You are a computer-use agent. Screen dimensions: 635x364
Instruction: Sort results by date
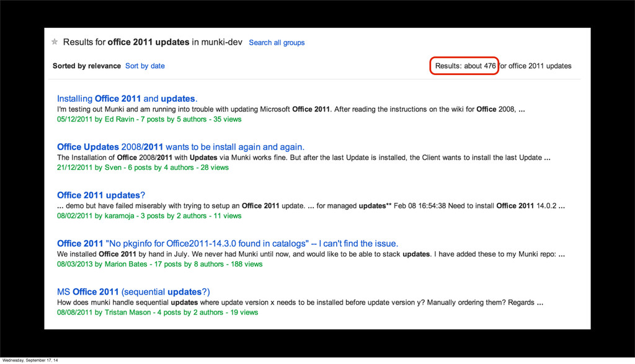[x=144, y=66]
